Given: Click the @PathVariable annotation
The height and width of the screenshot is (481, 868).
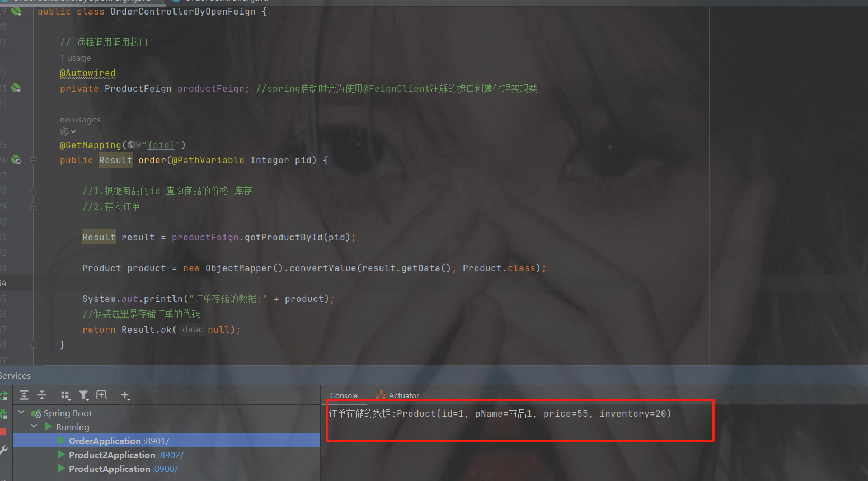Looking at the screenshot, I should tap(208, 160).
